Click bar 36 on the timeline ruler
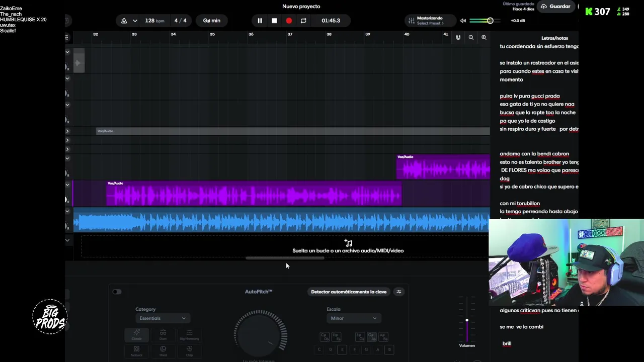The image size is (644, 362). (251, 34)
